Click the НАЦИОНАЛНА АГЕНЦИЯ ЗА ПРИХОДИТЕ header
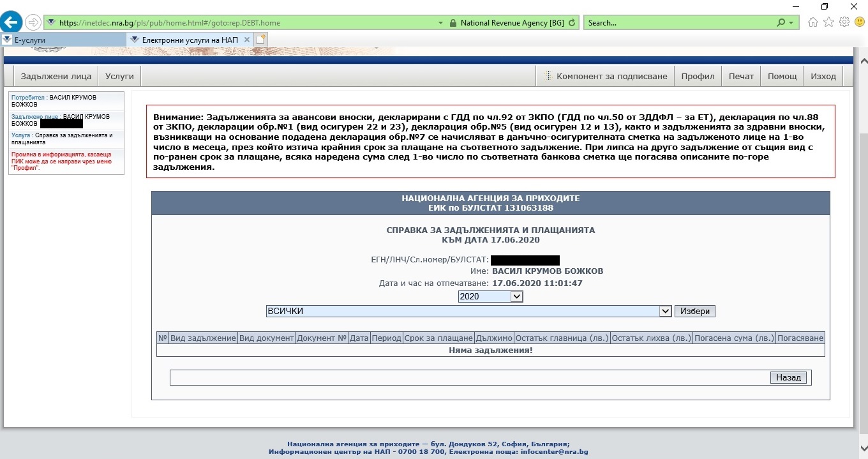 [490, 199]
